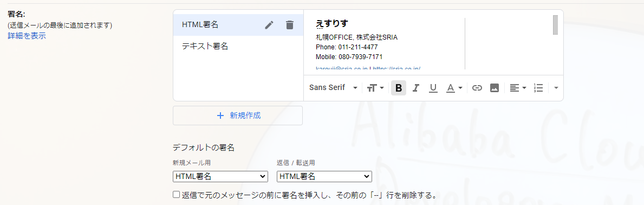Open the 新規メール用 signature dropdown
The height and width of the screenshot is (205, 644).
click(220, 177)
